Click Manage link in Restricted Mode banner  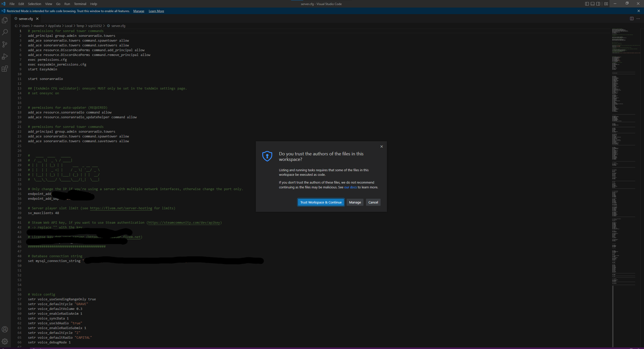(139, 11)
